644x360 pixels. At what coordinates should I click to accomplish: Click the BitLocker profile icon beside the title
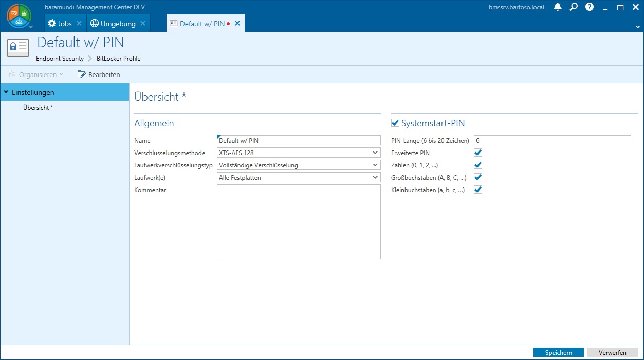point(18,47)
